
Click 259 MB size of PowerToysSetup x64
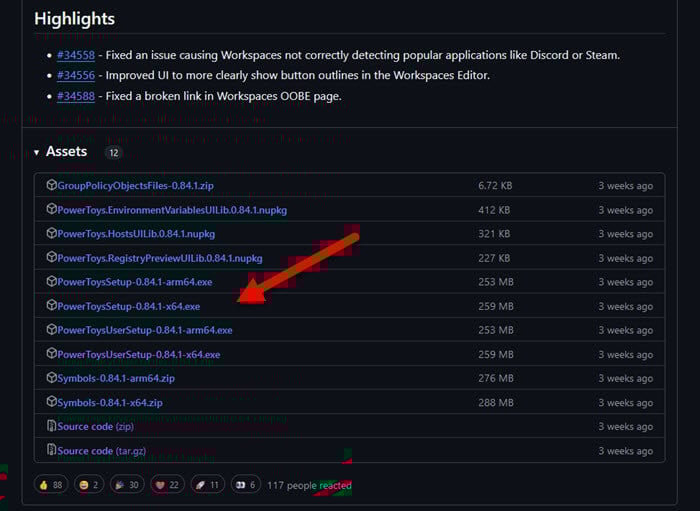496,307
